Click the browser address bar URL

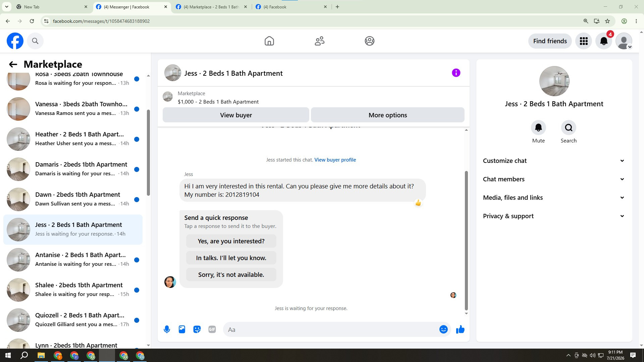pos(101,21)
